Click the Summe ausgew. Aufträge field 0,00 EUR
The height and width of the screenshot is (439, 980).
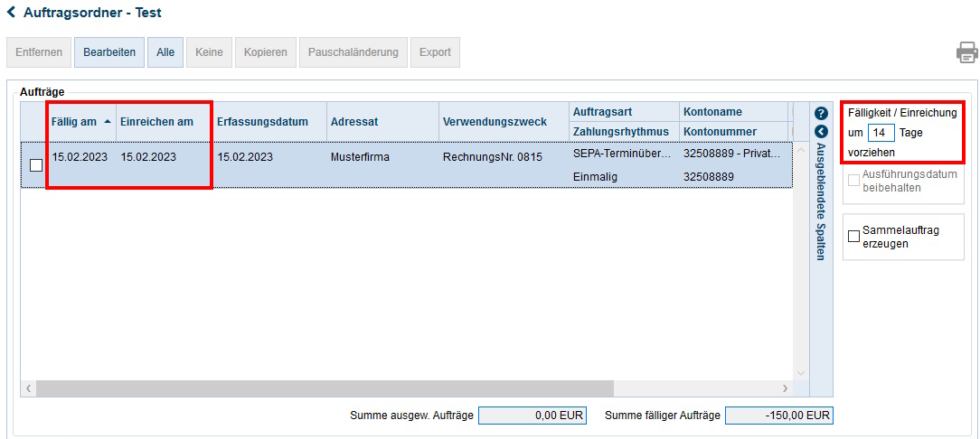(532, 416)
